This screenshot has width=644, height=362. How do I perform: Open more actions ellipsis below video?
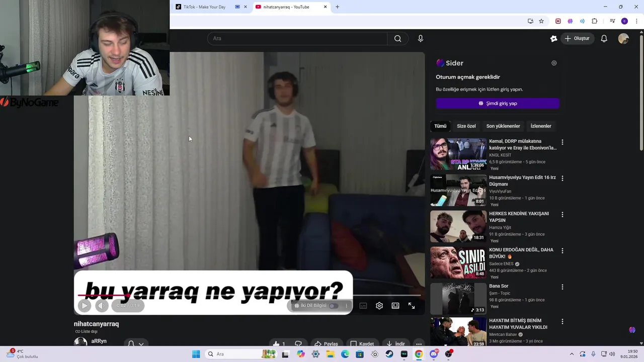pos(419,344)
